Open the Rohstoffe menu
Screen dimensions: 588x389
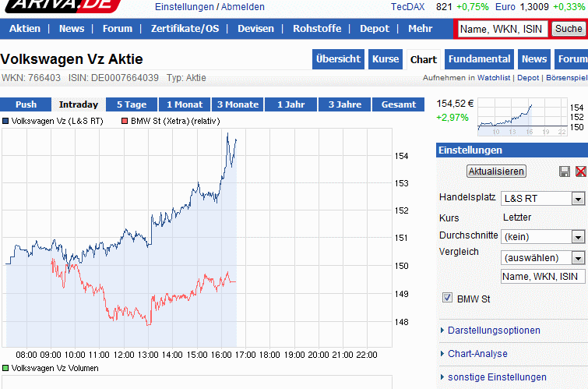[x=317, y=29]
